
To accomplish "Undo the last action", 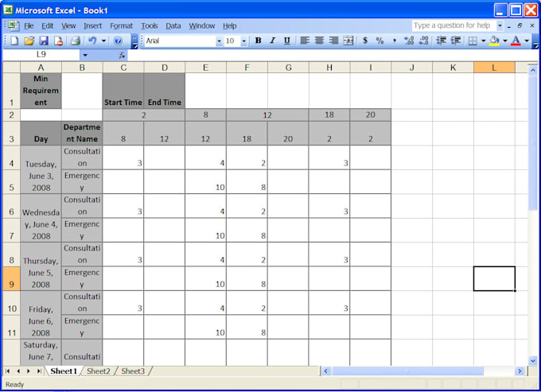I will tap(92, 41).
